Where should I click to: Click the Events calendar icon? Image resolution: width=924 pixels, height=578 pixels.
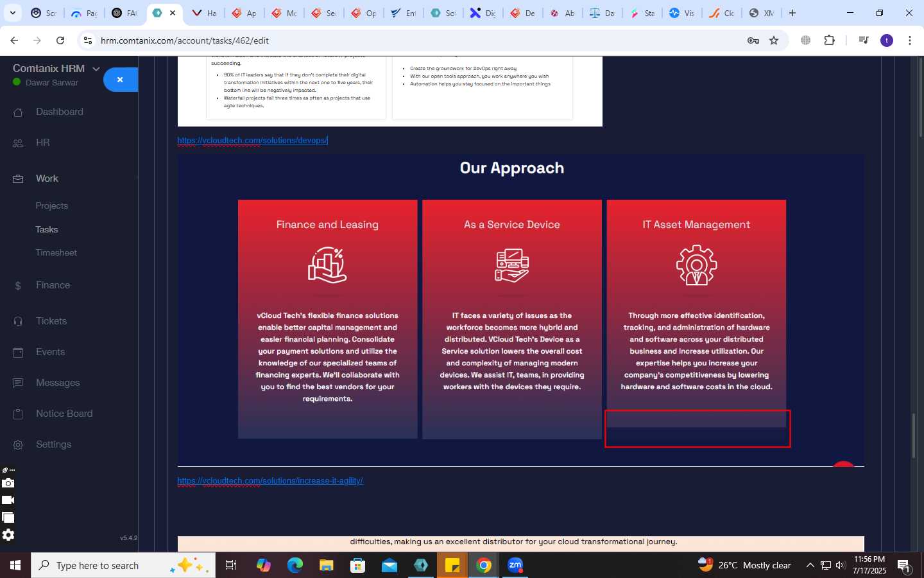[x=18, y=353]
